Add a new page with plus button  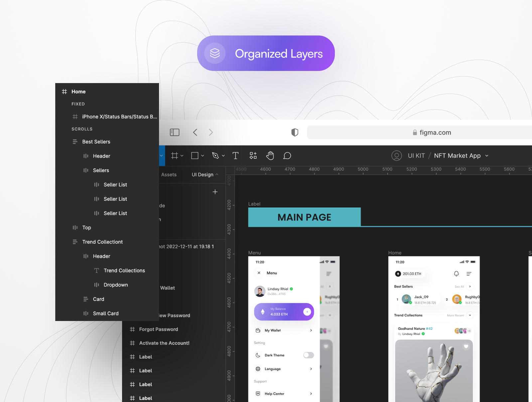(215, 192)
